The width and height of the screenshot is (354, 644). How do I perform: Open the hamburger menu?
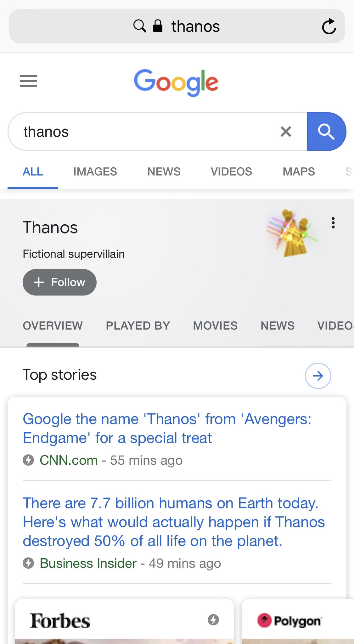(x=28, y=81)
